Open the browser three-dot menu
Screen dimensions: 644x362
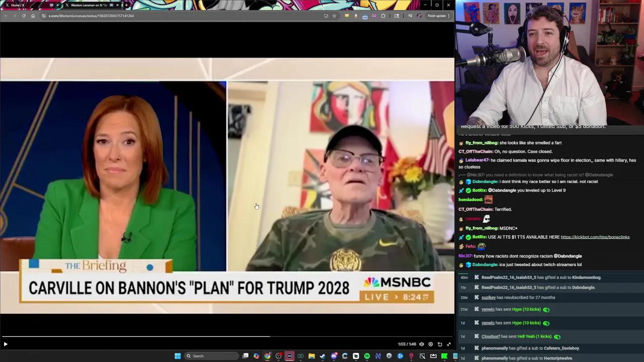tap(449, 16)
